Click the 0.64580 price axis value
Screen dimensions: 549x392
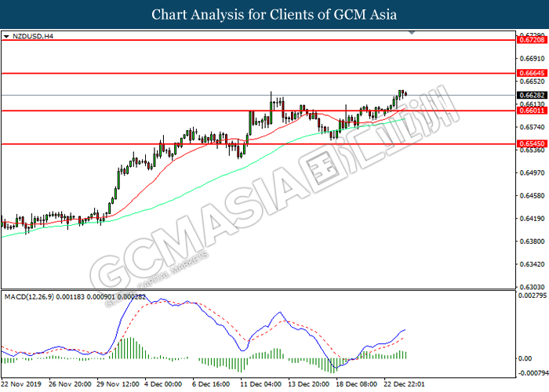pyautogui.click(x=533, y=195)
